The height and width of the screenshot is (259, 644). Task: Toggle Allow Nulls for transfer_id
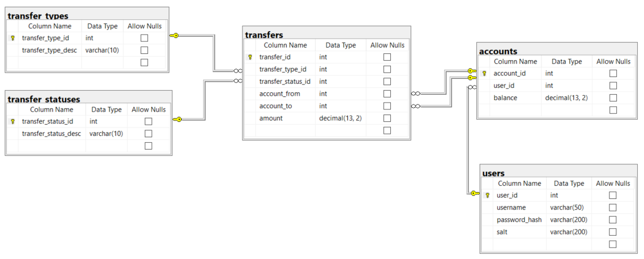coord(387,57)
